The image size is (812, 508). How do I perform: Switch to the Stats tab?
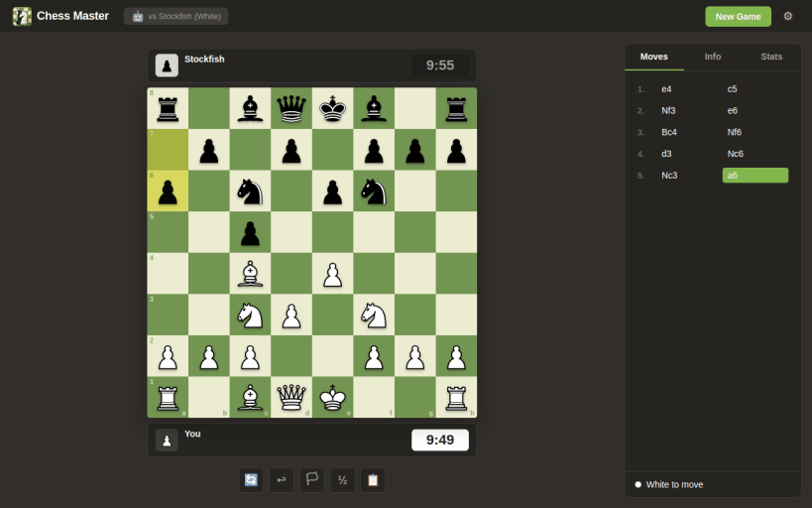coord(771,57)
